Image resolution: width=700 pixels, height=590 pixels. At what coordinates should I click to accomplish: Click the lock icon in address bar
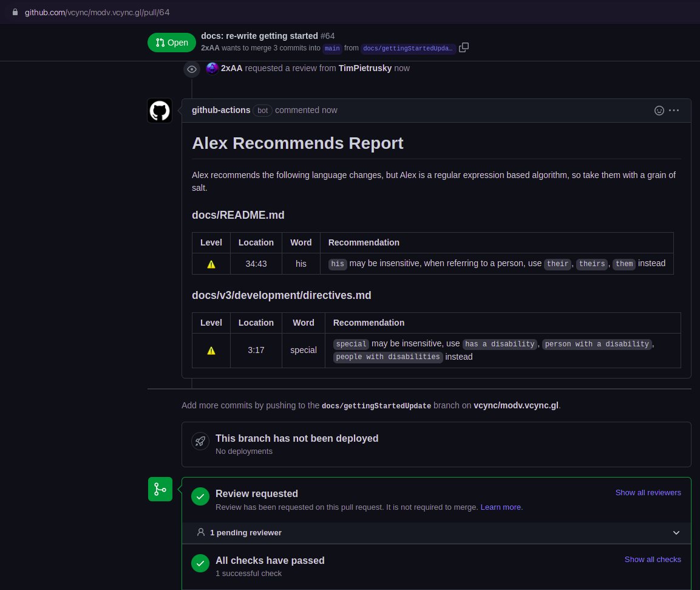pos(15,12)
